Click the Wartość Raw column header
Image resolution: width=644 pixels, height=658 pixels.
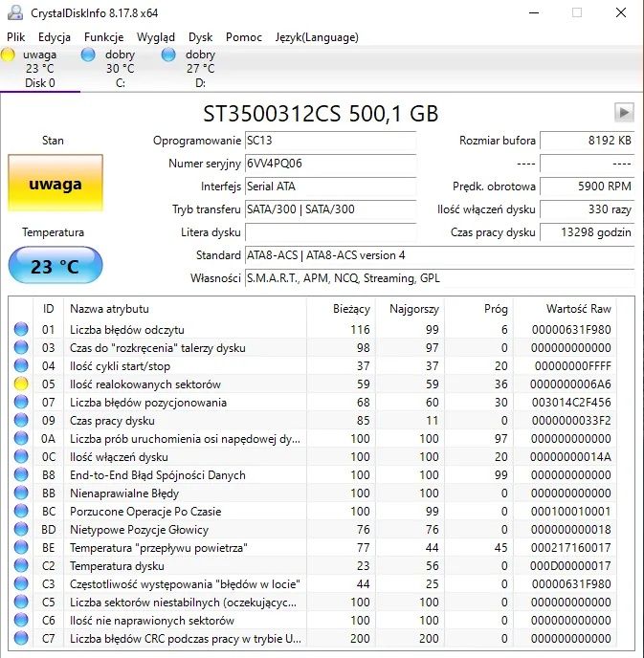pos(565,309)
